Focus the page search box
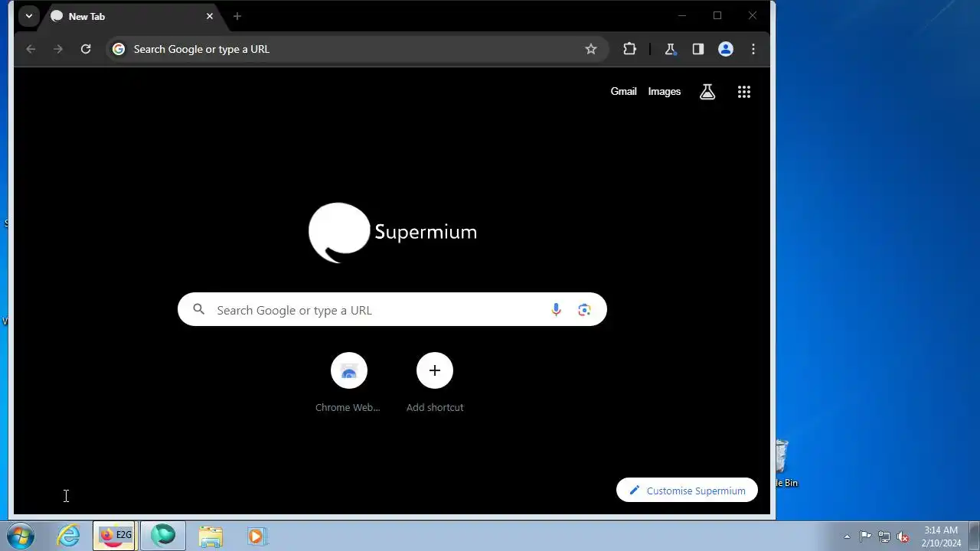Viewport: 980px width, 551px height. (x=392, y=309)
